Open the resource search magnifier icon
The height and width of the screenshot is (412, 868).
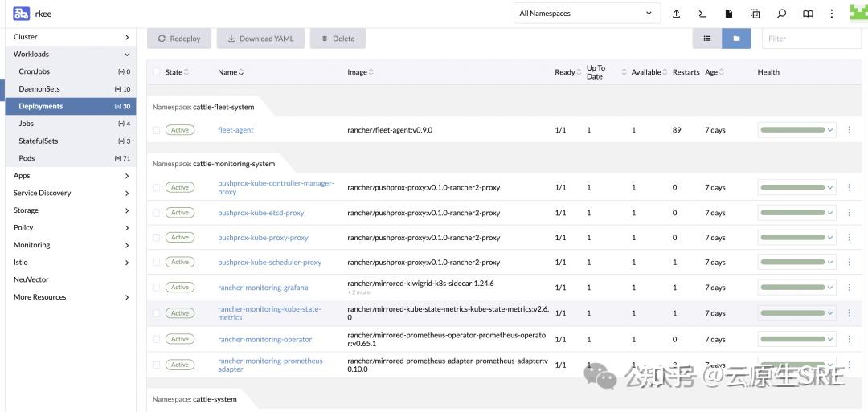782,14
